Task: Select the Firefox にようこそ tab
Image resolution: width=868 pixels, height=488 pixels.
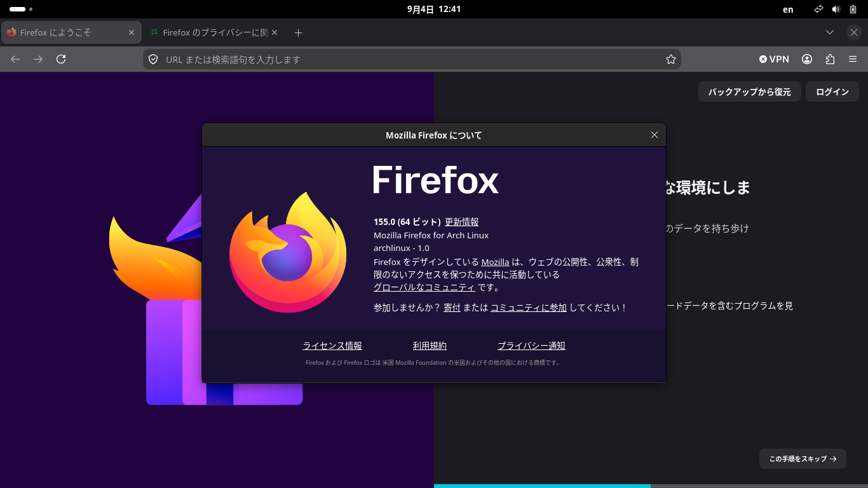Action: (71, 32)
